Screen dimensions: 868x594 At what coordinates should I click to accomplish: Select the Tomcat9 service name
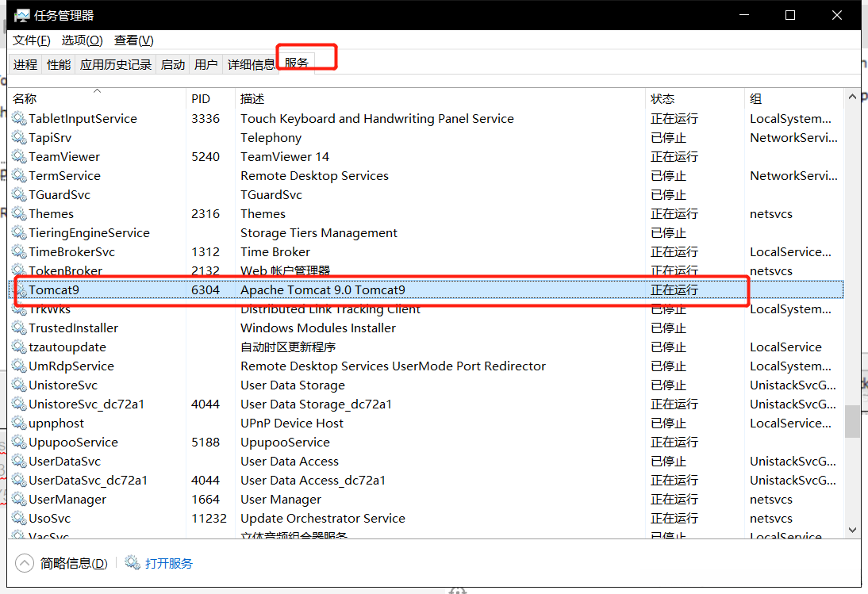coord(54,289)
